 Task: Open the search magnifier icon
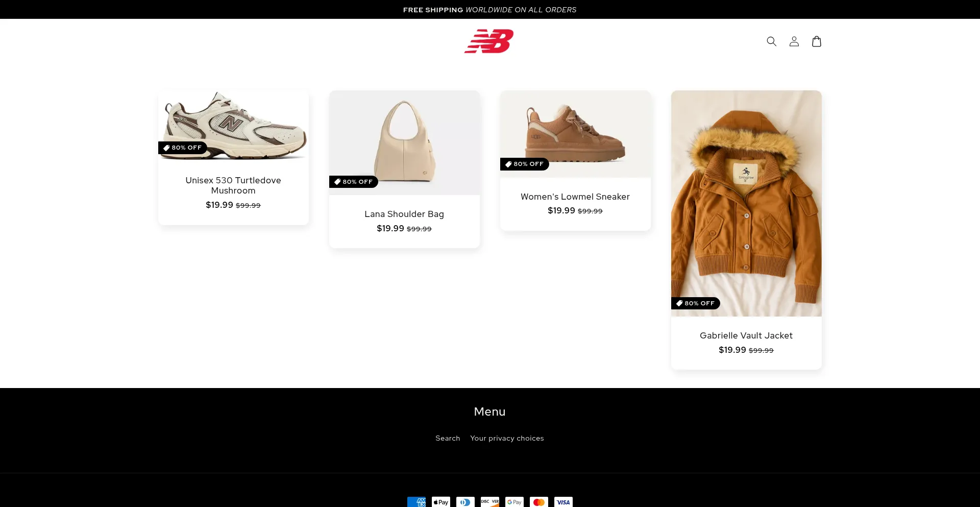771,41
